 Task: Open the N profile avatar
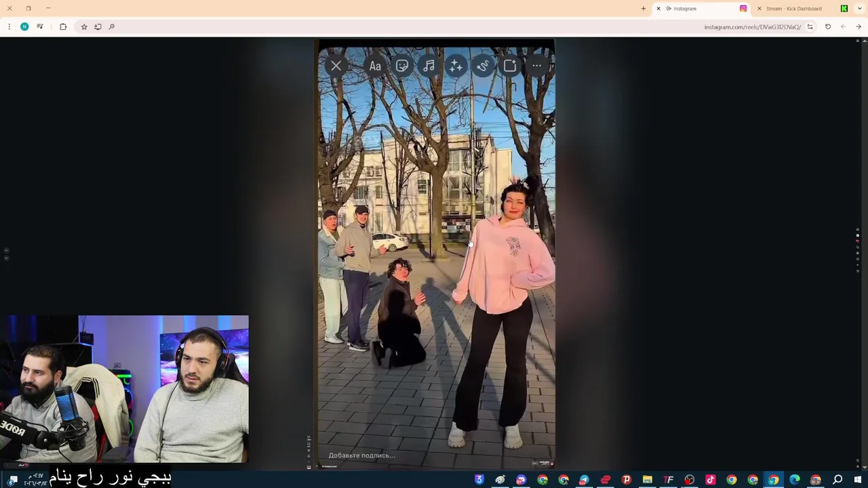coord(24,26)
